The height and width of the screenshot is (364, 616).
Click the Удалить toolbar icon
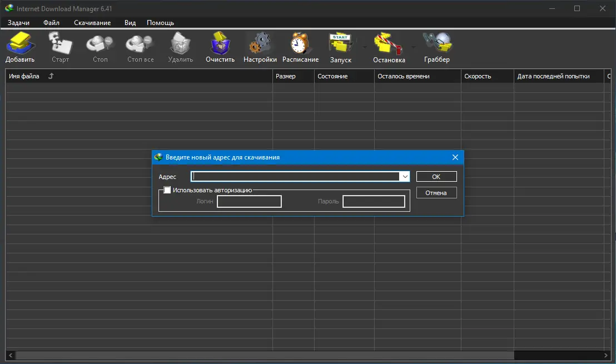[x=180, y=46]
